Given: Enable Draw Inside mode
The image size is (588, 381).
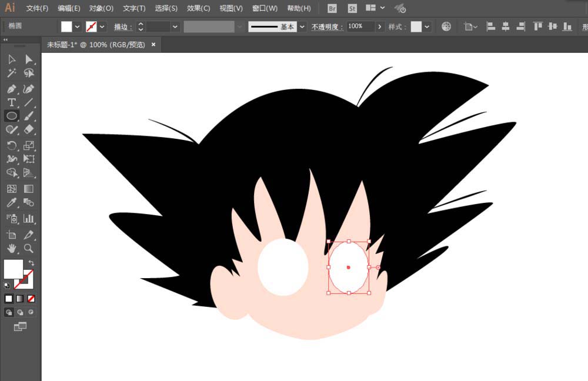Looking at the screenshot, I should (31, 312).
